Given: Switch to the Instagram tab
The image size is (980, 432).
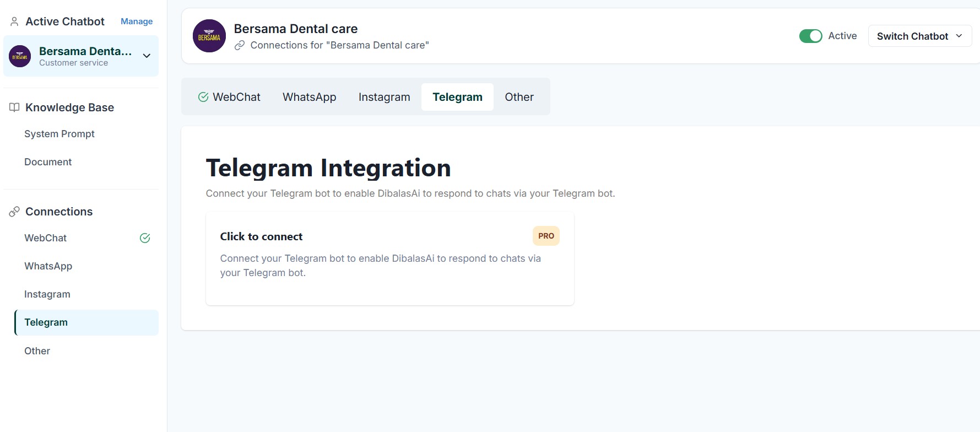Looking at the screenshot, I should [x=384, y=97].
